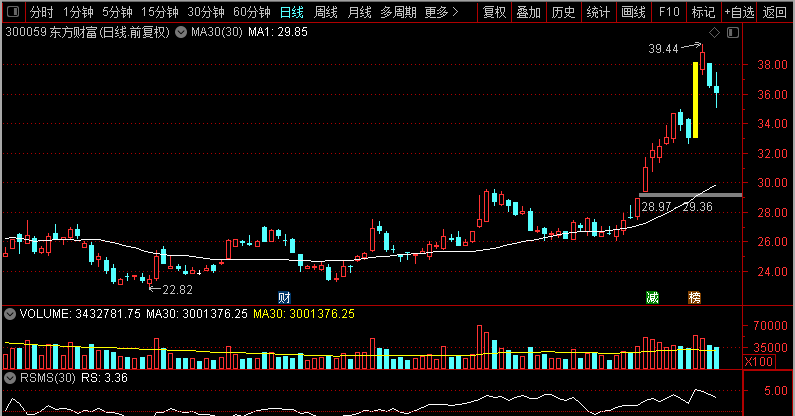Expand the RSMS(30) indicator dropdown
This screenshot has height=416, width=795.
click(x=10, y=378)
